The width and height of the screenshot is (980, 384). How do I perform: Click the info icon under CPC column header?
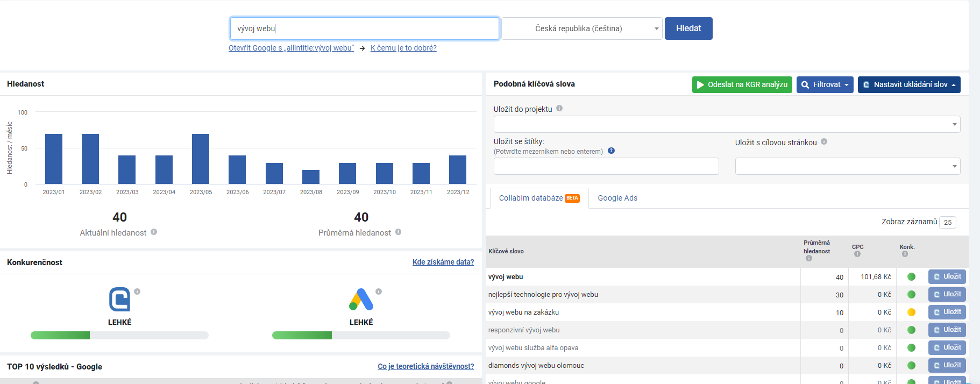857,254
